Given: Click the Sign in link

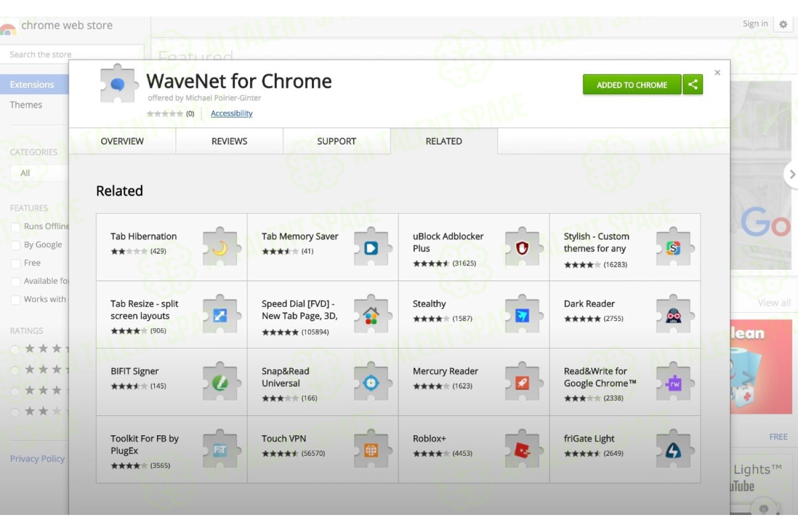Looking at the screenshot, I should tap(755, 23).
